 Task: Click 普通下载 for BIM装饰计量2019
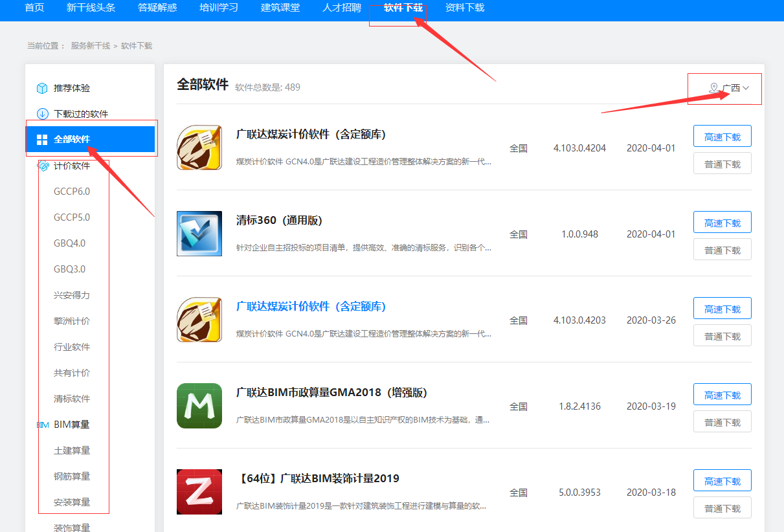pos(722,508)
